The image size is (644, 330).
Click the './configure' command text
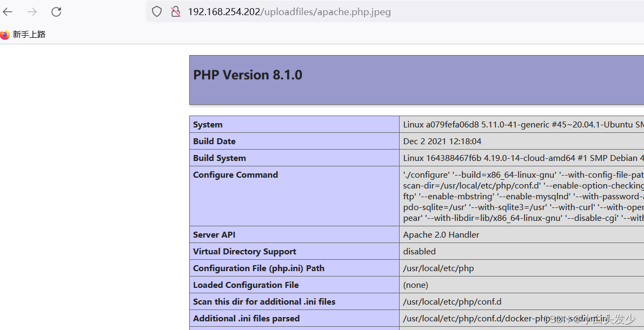(523, 196)
